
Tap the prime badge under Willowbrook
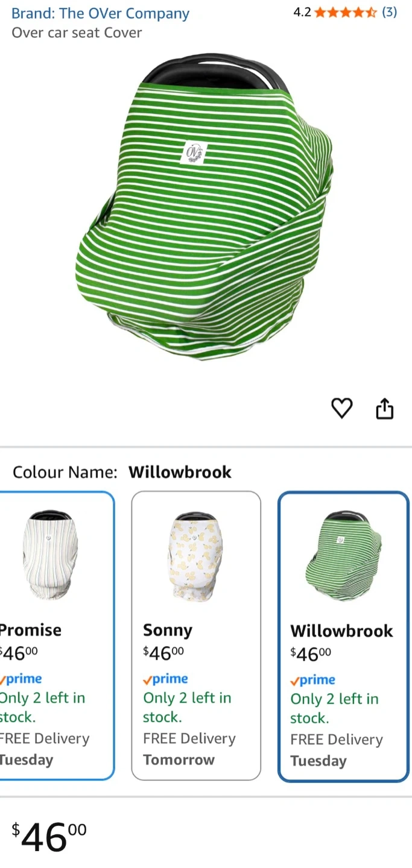(x=313, y=680)
